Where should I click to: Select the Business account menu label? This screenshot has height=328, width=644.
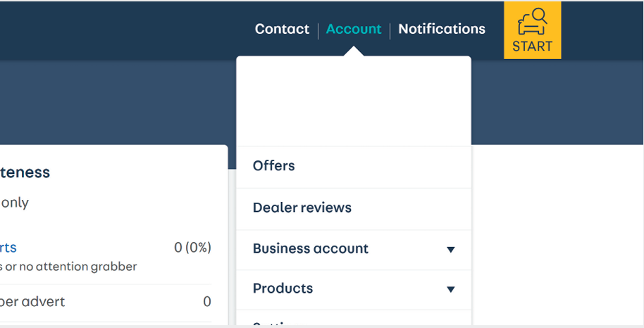pyautogui.click(x=311, y=248)
